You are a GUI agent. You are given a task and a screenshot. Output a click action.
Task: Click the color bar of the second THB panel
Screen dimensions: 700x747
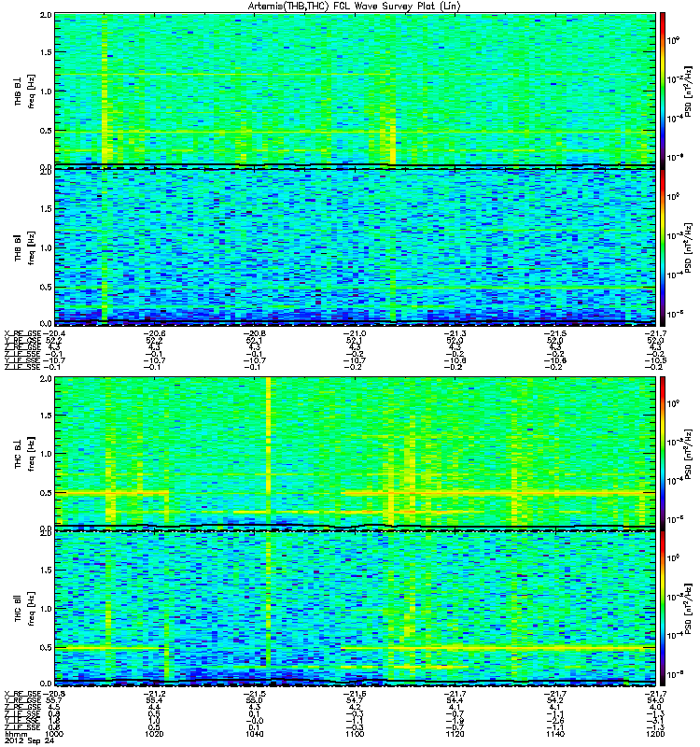(663, 247)
